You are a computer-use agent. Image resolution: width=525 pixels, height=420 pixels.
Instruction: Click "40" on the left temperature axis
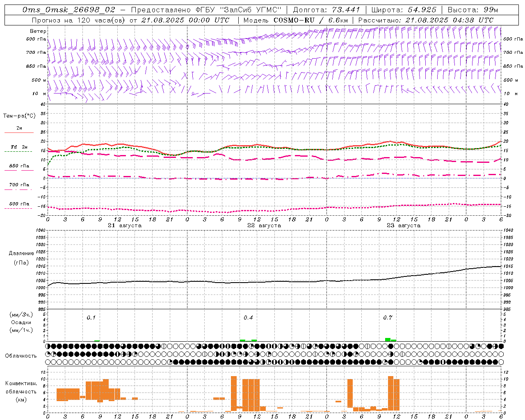(43, 104)
